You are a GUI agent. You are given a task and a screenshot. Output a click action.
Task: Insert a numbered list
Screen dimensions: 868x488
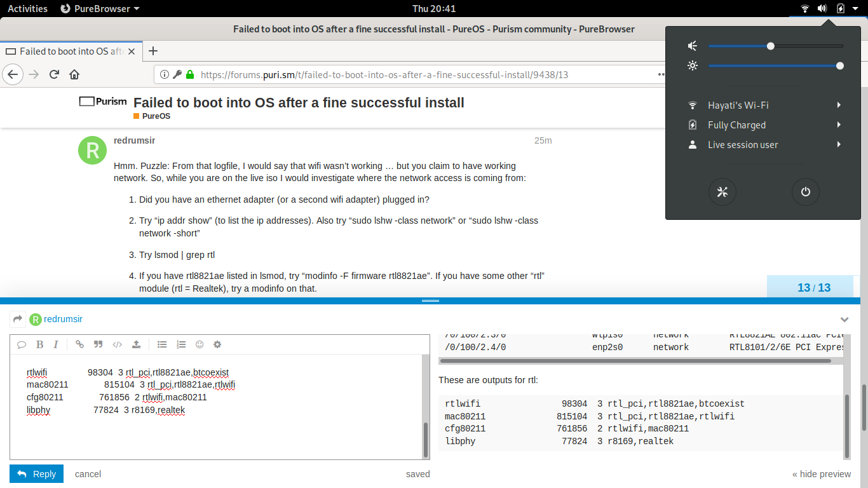click(x=181, y=344)
